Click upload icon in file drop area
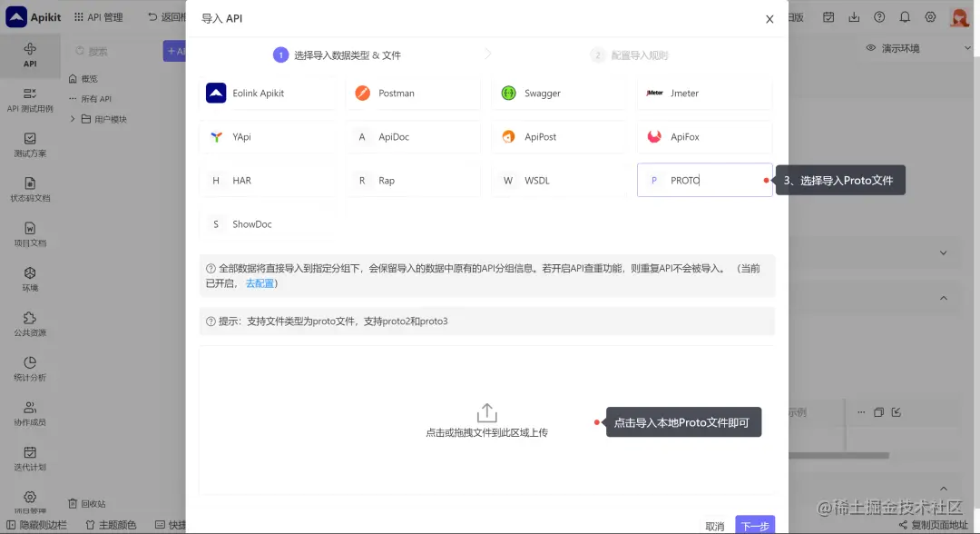 (x=487, y=412)
